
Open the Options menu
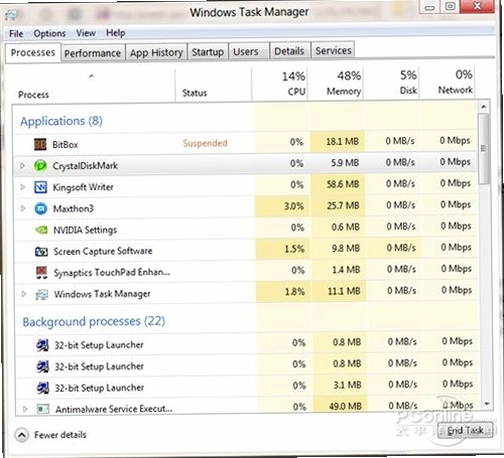pyautogui.click(x=50, y=33)
